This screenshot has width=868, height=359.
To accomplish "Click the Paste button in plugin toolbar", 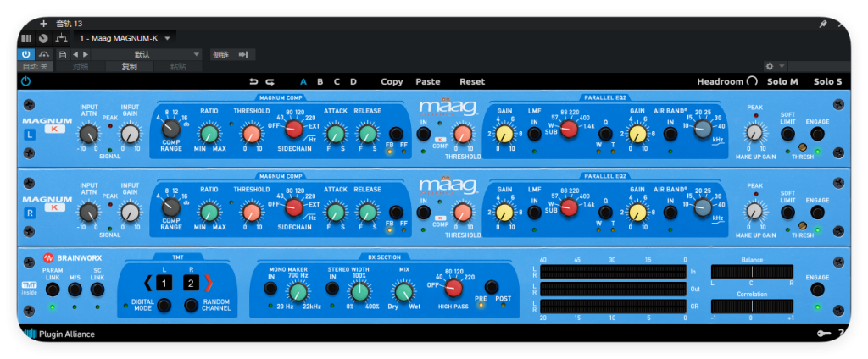I will pos(428,82).
